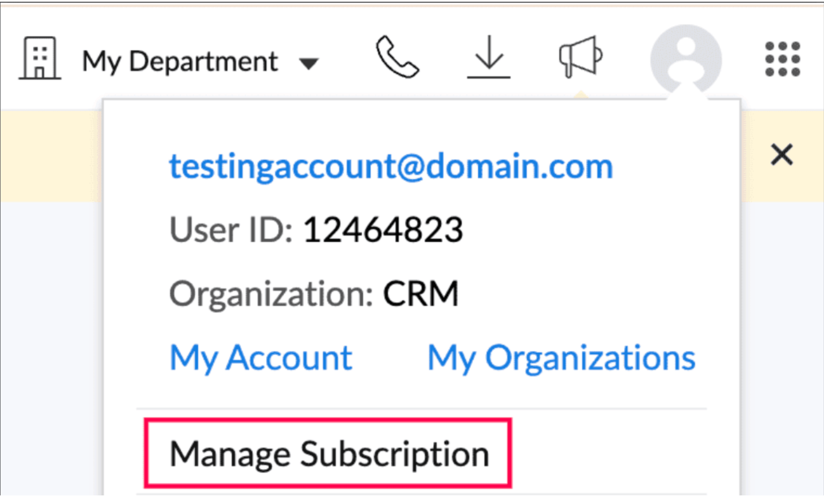Click the divider line above Manage Subscription
The height and width of the screenshot is (504, 824).
(x=421, y=409)
